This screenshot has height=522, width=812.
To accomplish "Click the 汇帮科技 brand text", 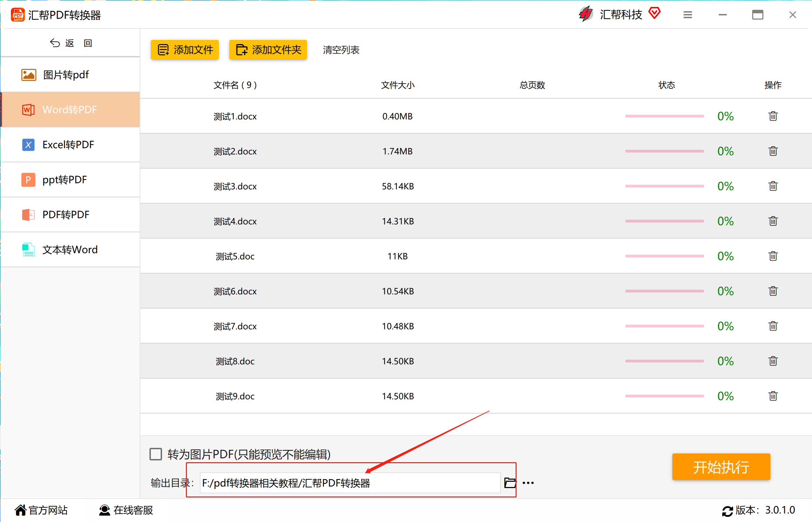I will (x=621, y=14).
